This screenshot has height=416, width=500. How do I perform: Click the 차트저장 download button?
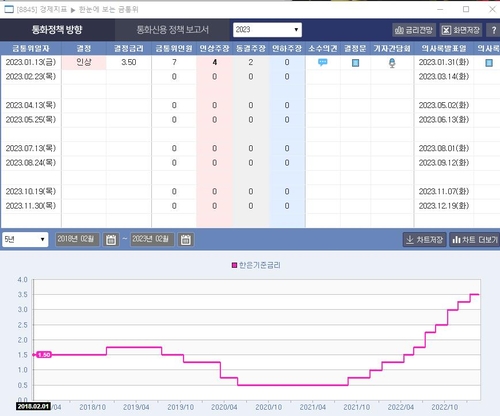coord(424,239)
